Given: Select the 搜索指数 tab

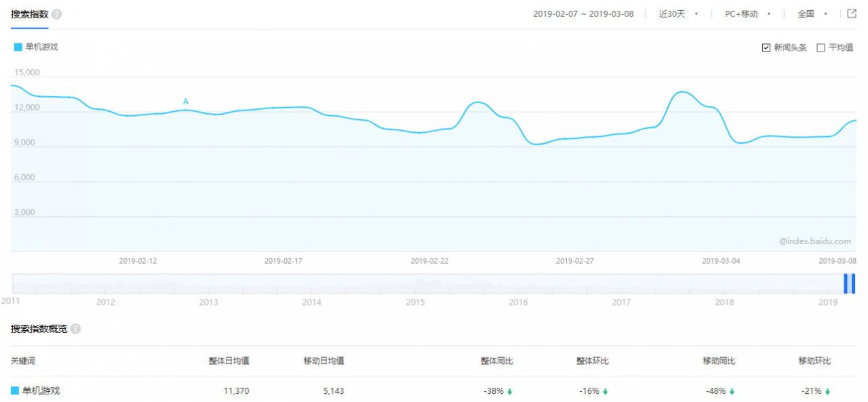Looking at the screenshot, I should click(30, 14).
